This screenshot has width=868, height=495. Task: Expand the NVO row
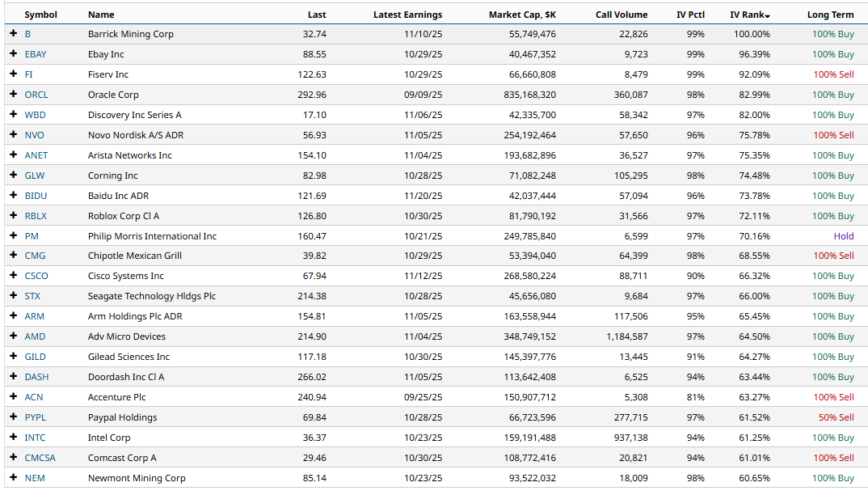13,135
